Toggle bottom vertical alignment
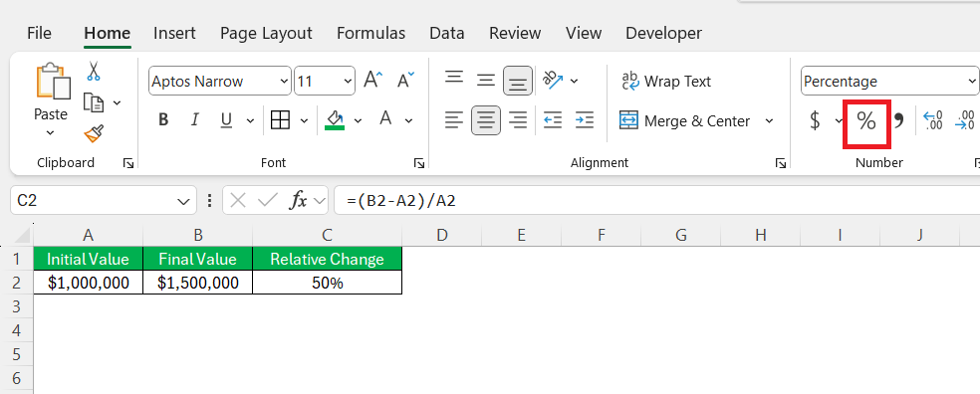Screen dimensions: 980x394 [x=518, y=81]
